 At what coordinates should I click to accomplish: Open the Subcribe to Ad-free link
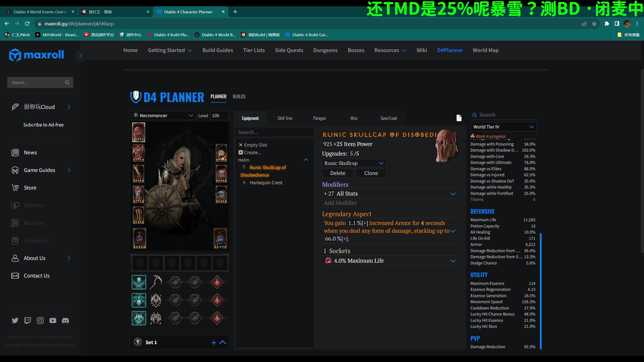43,125
